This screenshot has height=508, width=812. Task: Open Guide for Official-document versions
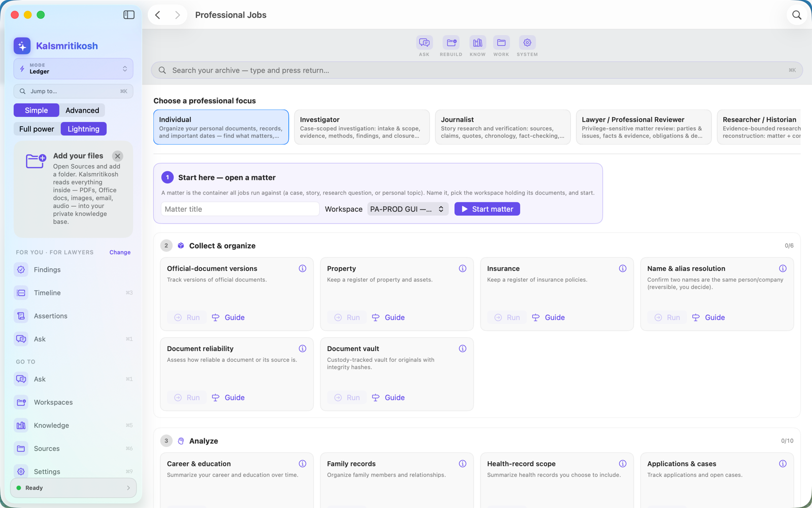tap(228, 317)
